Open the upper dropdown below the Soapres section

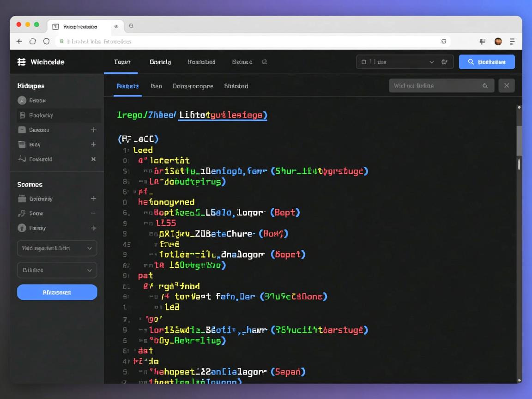57,248
